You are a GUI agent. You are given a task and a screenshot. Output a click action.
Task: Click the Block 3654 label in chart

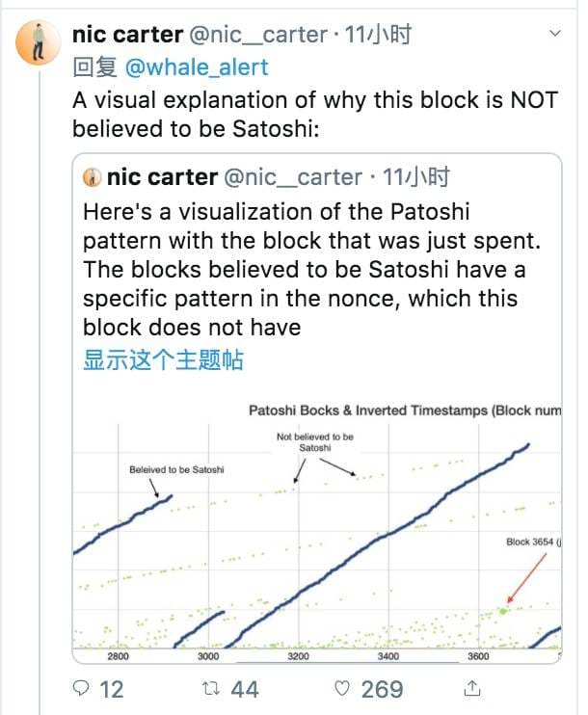[531, 543]
